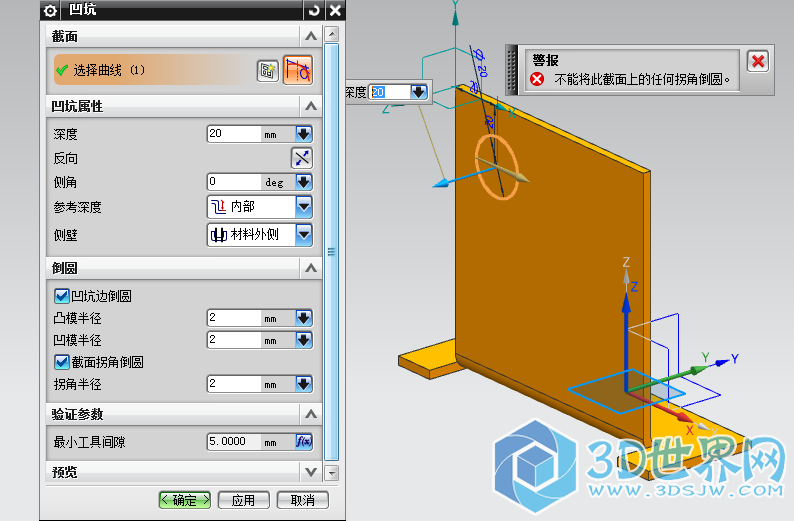Image resolution: width=794 pixels, height=521 pixels.
Task: Collapse the 验证参数 section
Action: click(311, 414)
